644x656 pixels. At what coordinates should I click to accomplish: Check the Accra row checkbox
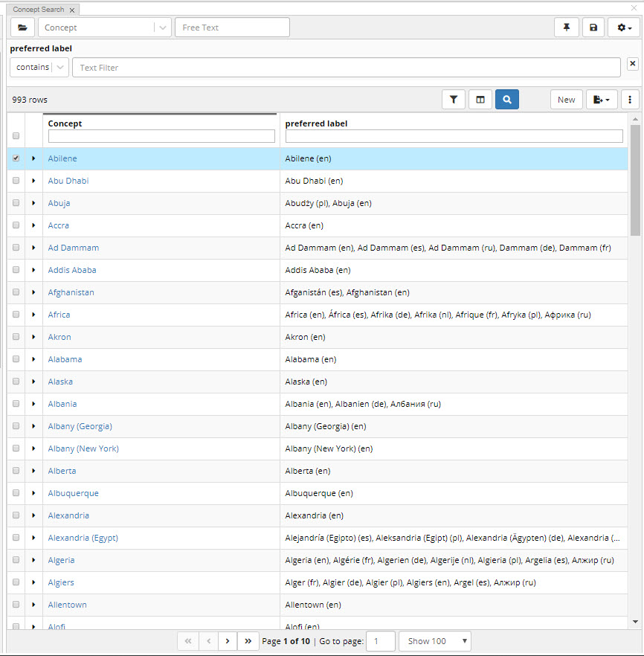click(x=16, y=225)
